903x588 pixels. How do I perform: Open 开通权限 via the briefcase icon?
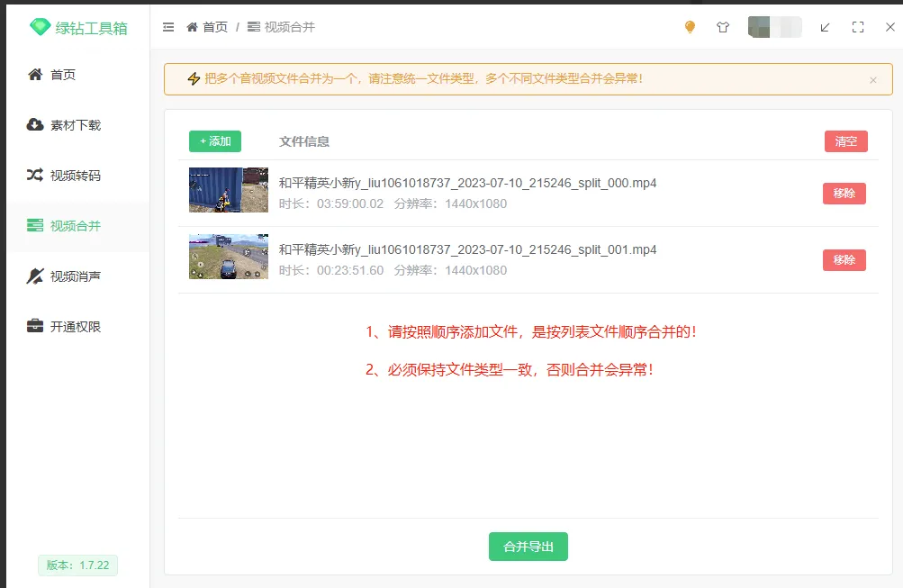click(x=34, y=326)
